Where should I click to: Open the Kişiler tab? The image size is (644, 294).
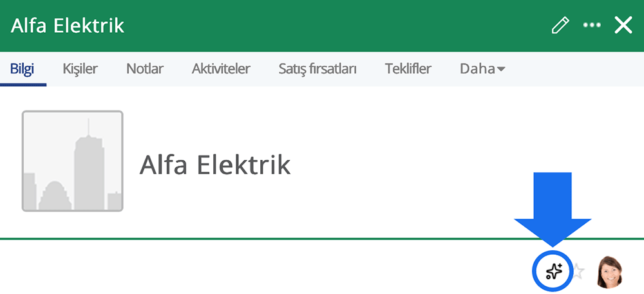[x=80, y=69]
